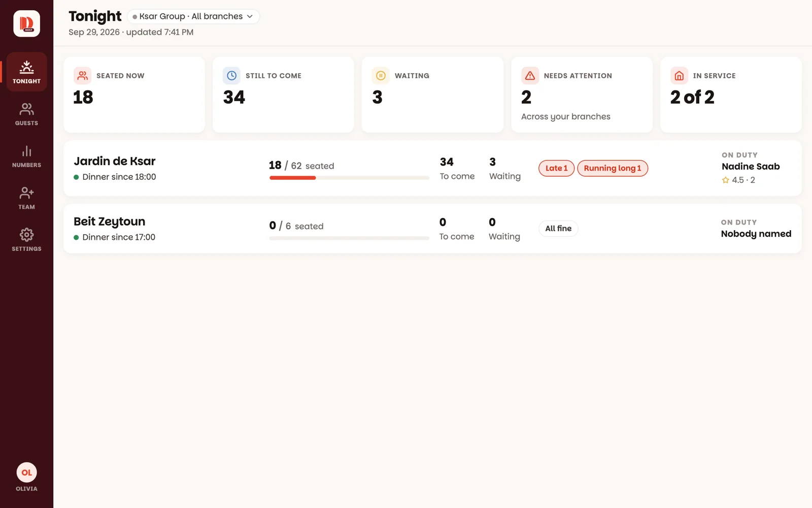Viewport: 812px width, 508px height.
Task: Open the Olivia user avatar
Action: [x=26, y=472]
